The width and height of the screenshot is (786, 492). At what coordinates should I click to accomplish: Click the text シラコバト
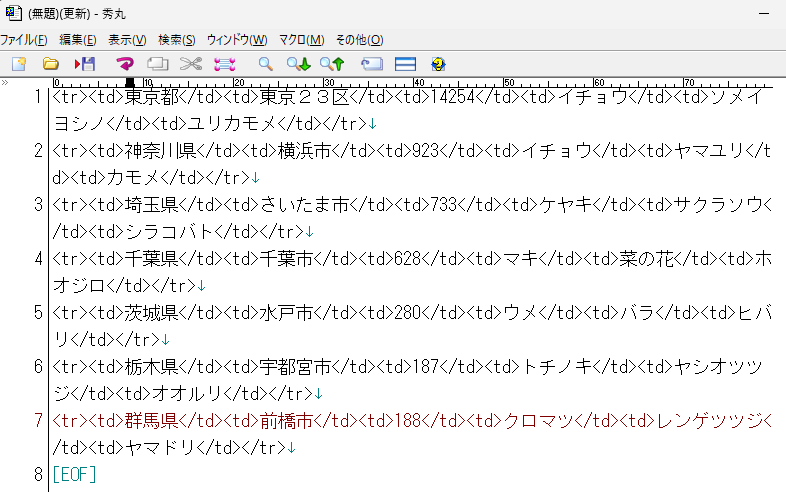169,232
